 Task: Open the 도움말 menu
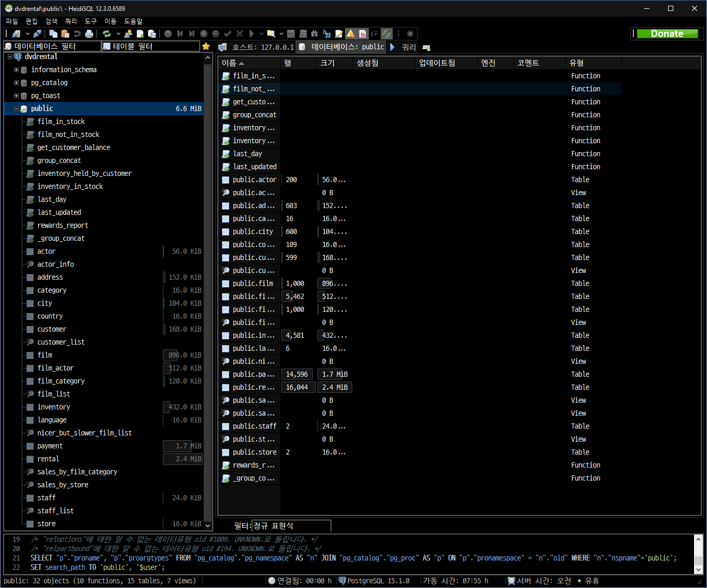[133, 21]
